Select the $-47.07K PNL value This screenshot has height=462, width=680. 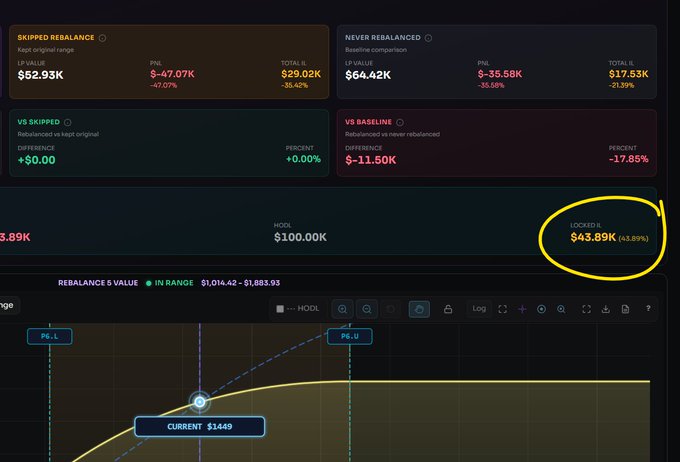(172, 74)
